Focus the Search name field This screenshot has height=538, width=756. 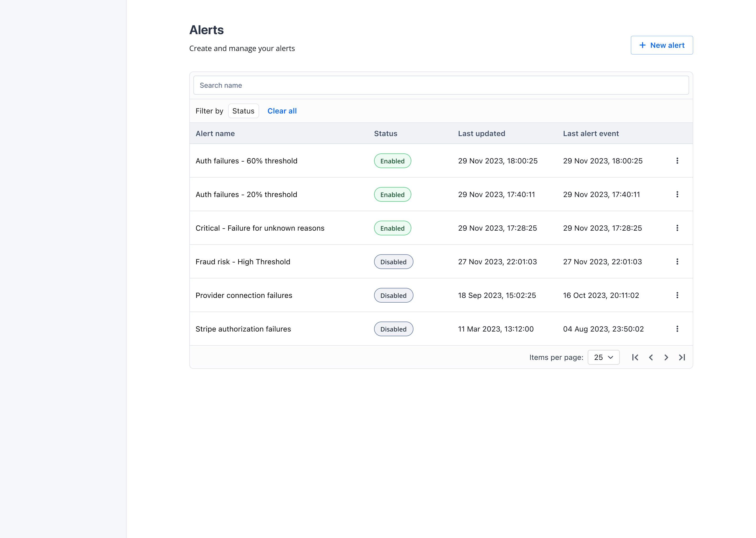441,85
